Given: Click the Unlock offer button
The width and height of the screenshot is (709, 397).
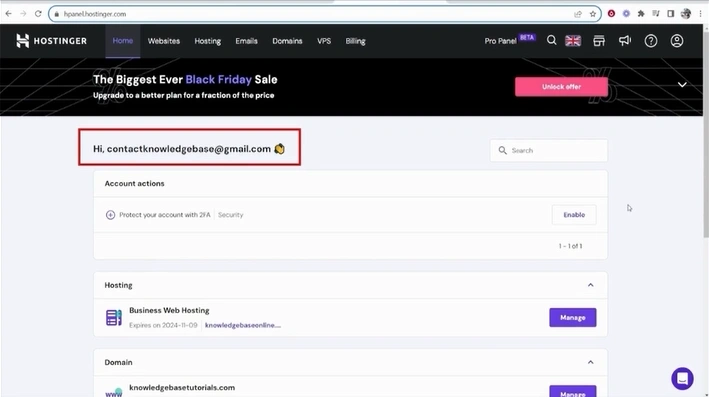Looking at the screenshot, I should click(x=561, y=86).
